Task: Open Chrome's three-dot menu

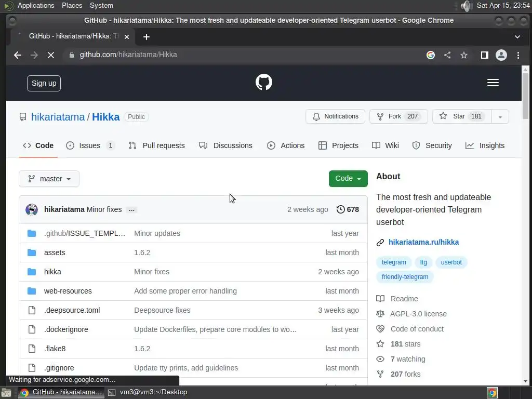Action: (x=518, y=55)
